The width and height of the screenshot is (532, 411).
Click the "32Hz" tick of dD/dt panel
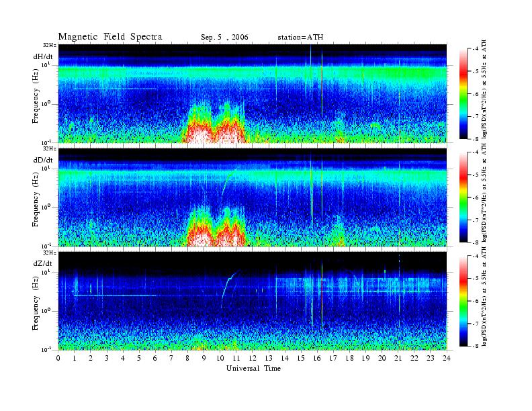pos(49,148)
